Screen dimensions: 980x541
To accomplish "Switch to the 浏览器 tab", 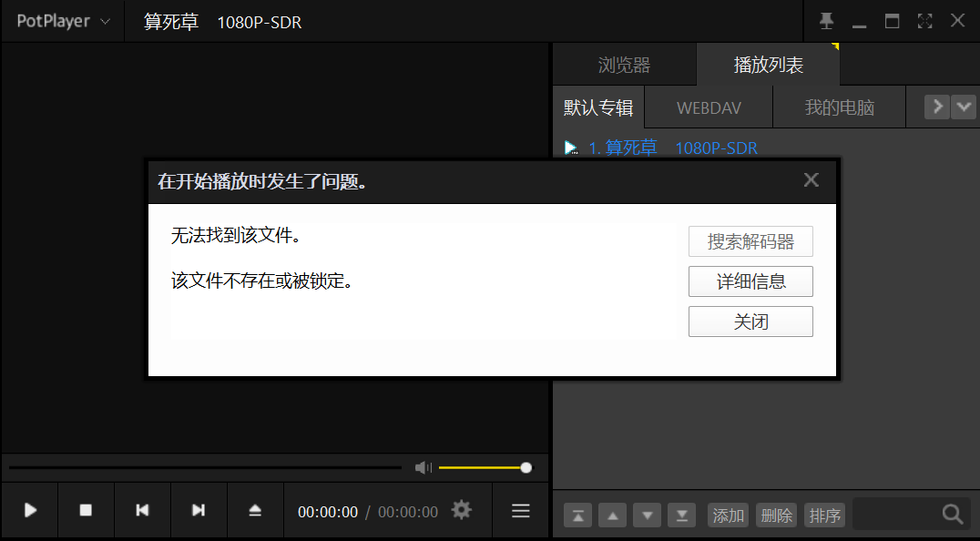I will point(624,64).
